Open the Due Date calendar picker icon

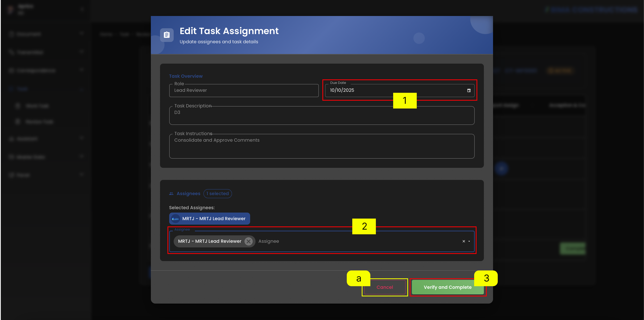click(x=469, y=90)
